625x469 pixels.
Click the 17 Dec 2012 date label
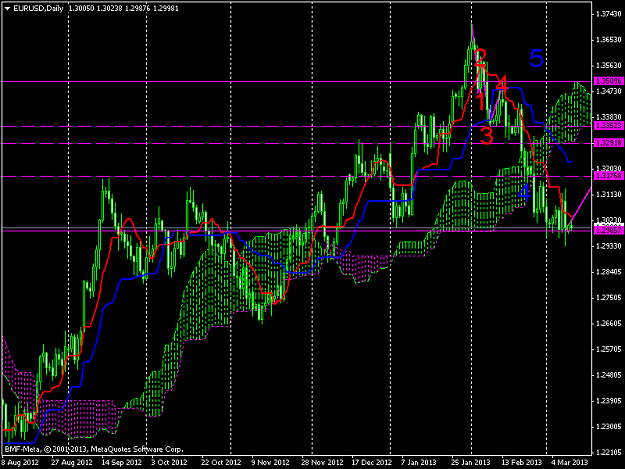pos(372,462)
